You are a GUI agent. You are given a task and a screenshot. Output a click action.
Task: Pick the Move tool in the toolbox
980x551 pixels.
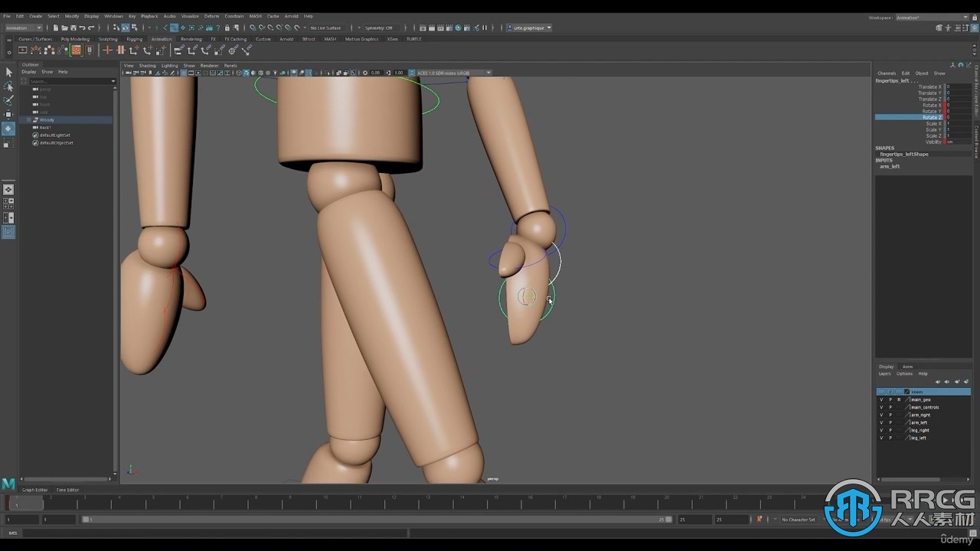tap(8, 115)
